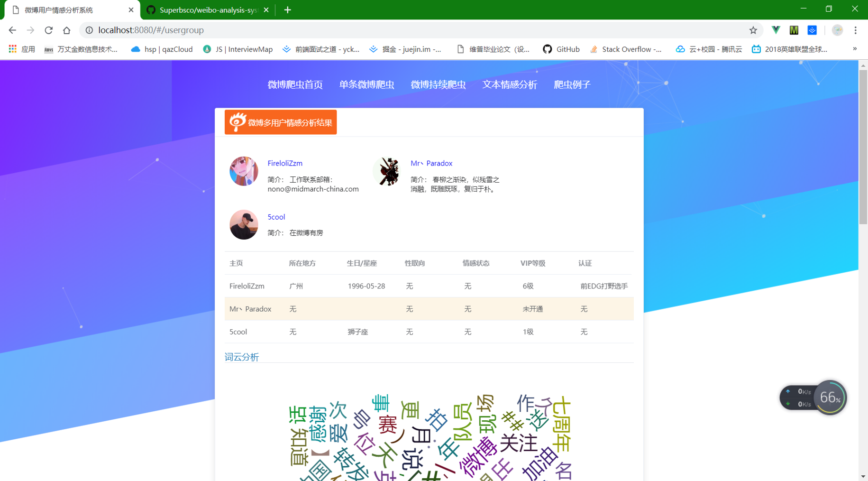
Task: Open the 文本情感分析 nav item
Action: click(510, 84)
